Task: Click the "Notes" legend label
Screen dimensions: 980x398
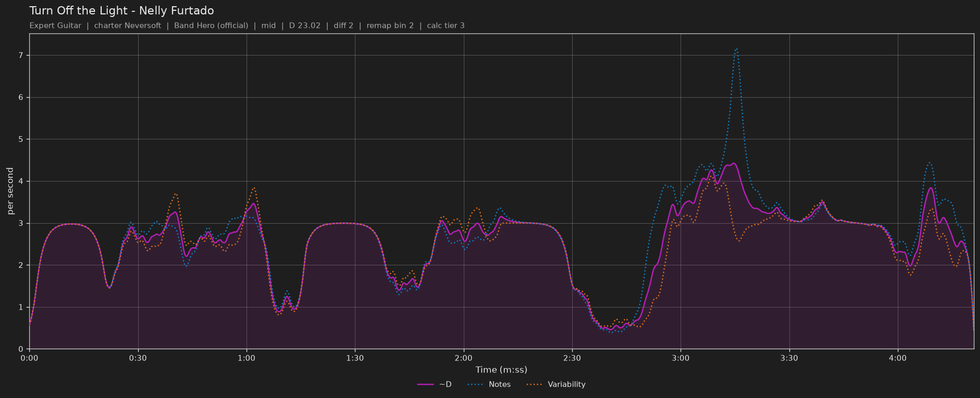Action: (500, 385)
